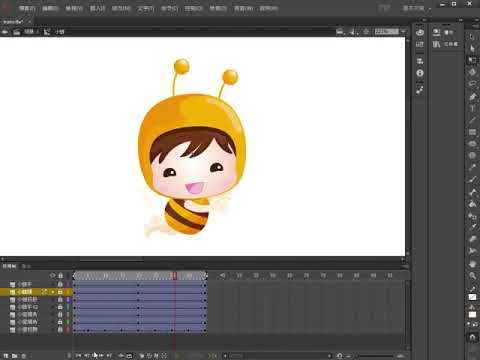Open the View menu
Screen dimensions: 480x360
[x=74, y=8]
